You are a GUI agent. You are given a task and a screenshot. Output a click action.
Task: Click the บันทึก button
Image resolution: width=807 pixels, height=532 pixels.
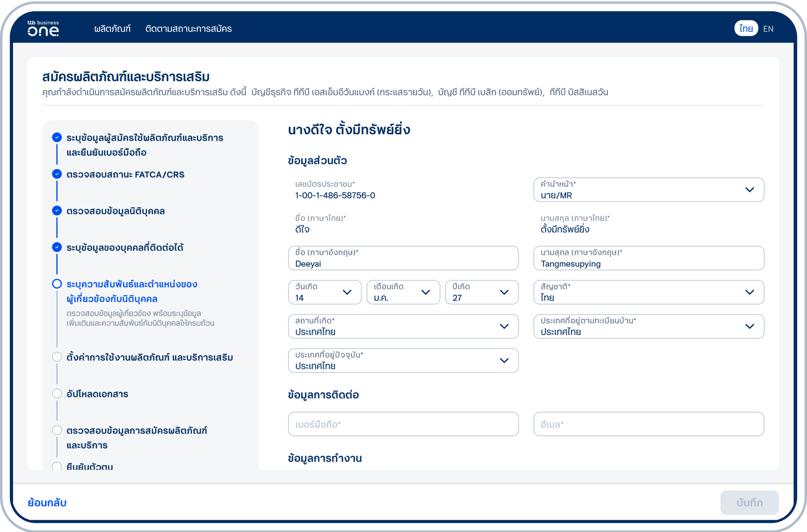(x=749, y=503)
